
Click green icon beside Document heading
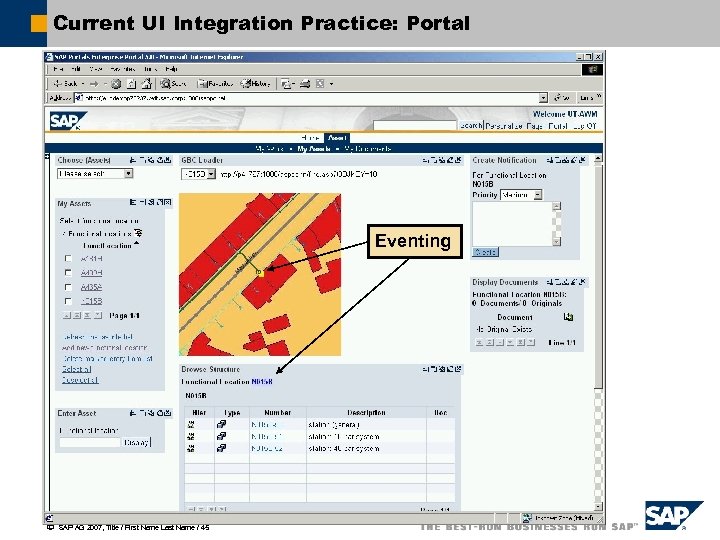[x=568, y=317]
